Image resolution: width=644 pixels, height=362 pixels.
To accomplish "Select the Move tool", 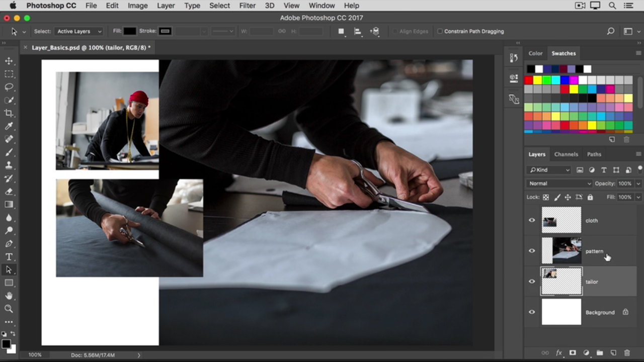I will tap(9, 61).
